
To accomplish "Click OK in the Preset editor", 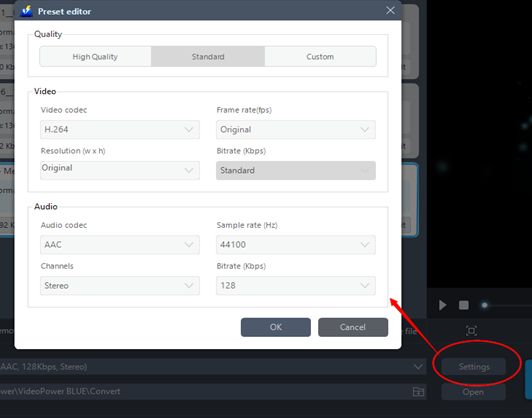I will (x=276, y=327).
